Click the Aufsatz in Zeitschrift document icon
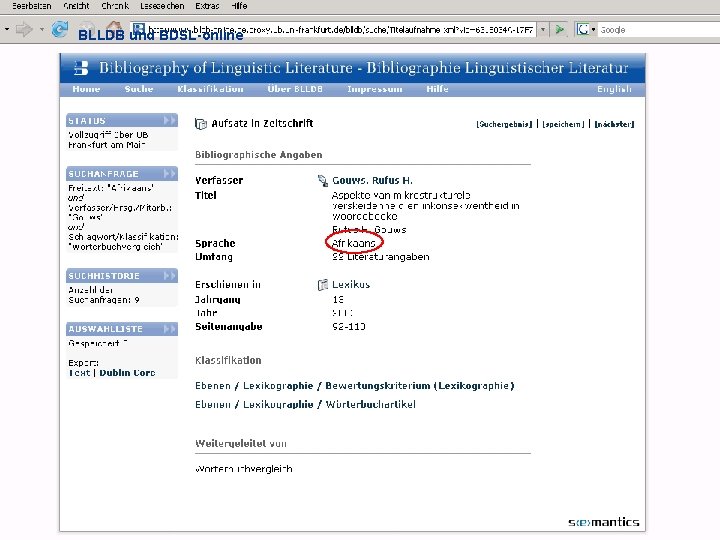Image resolution: width=720 pixels, height=540 pixels. coord(201,124)
